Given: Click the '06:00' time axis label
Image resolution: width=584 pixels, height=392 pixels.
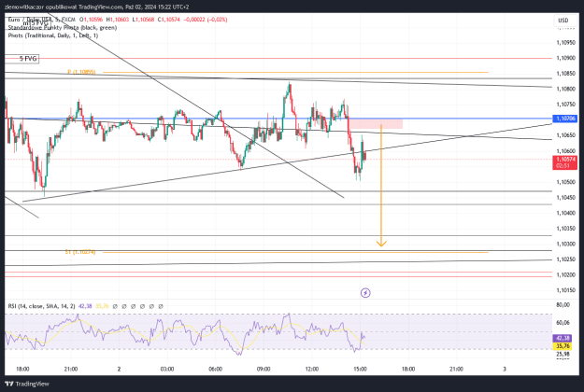Looking at the screenshot, I should [215, 369].
